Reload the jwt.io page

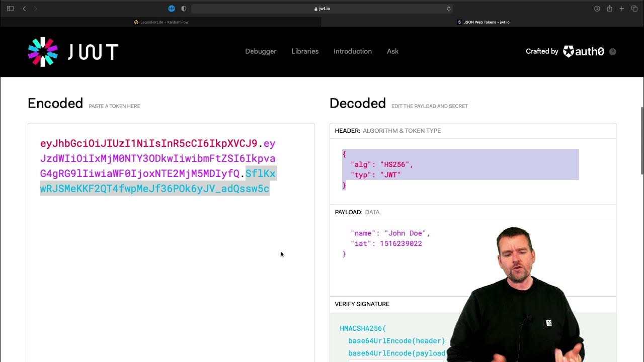tap(448, 9)
